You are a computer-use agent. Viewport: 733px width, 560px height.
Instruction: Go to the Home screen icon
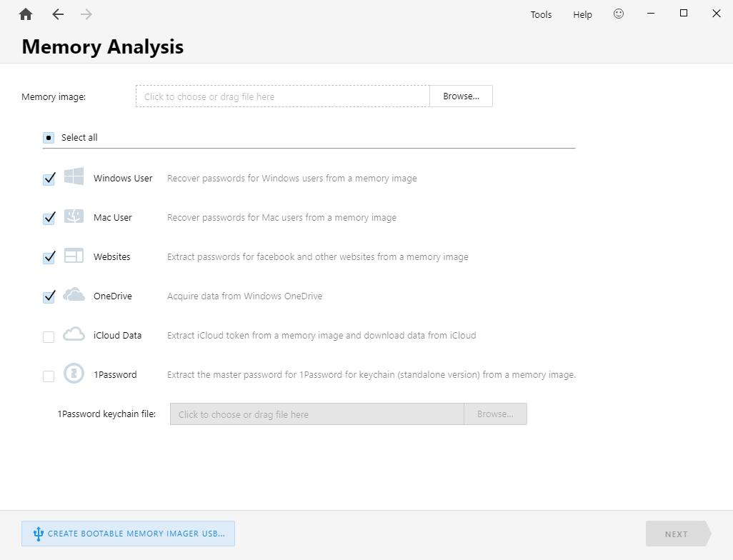26,14
